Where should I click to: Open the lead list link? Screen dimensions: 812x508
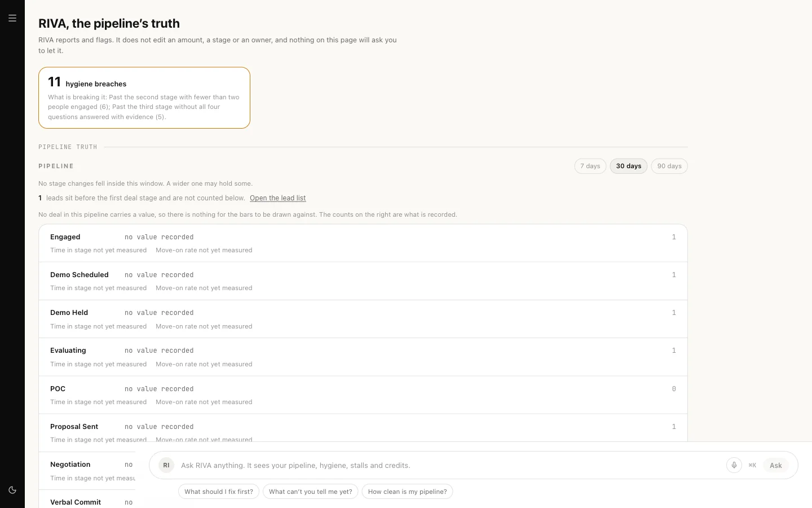click(x=277, y=198)
